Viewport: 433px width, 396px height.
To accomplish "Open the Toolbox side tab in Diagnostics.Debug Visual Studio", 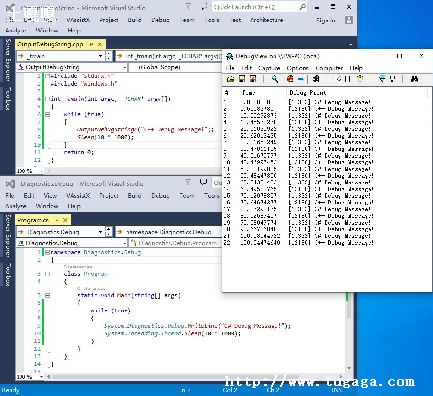I will [x=8, y=274].
